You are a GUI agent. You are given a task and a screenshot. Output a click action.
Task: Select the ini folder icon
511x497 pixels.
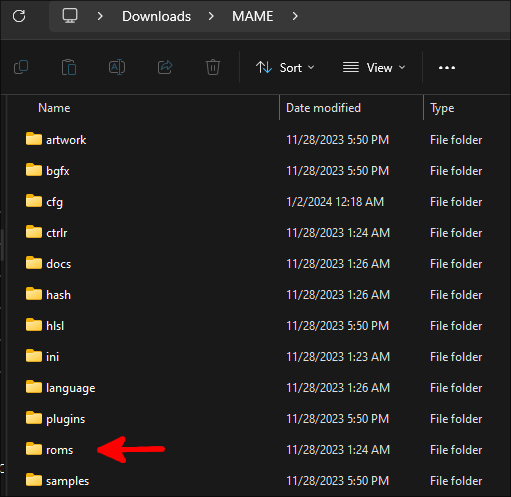coord(34,356)
